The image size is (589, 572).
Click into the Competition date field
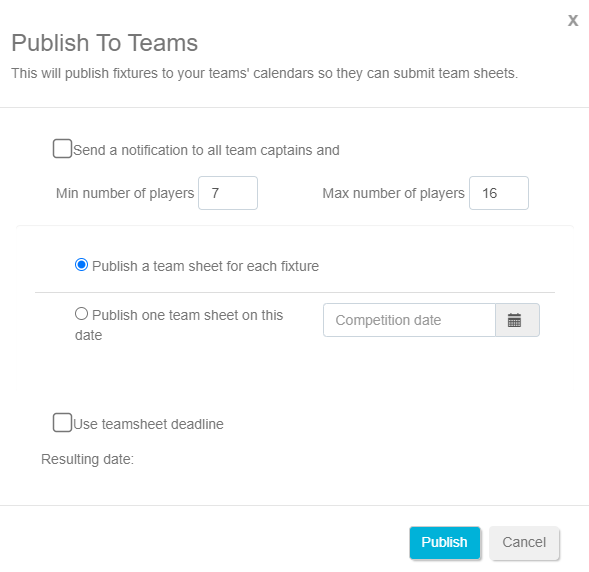point(409,320)
